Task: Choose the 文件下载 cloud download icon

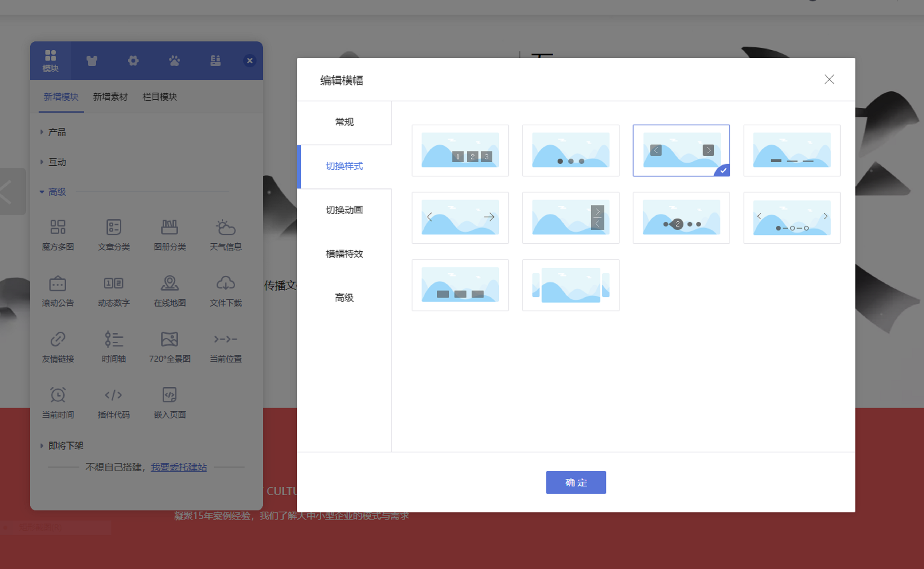Action: point(225,283)
